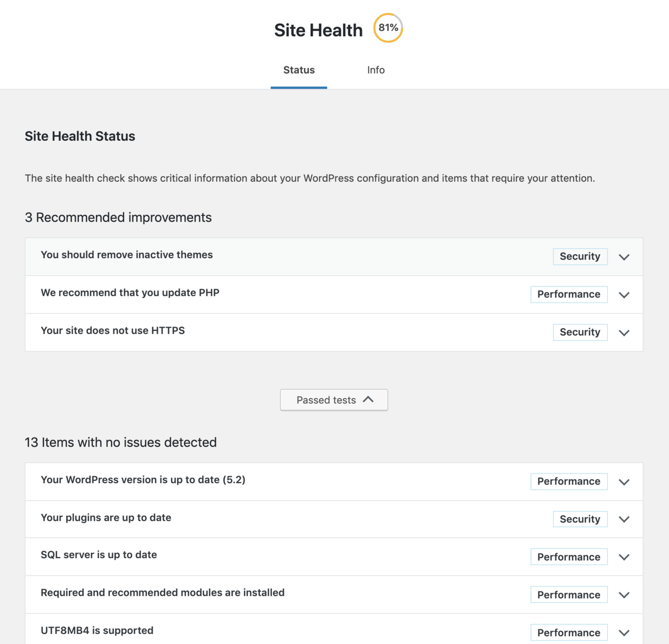Expand 'UTF8MB4 is supported' chevron
The image size is (669, 644).
click(x=624, y=633)
